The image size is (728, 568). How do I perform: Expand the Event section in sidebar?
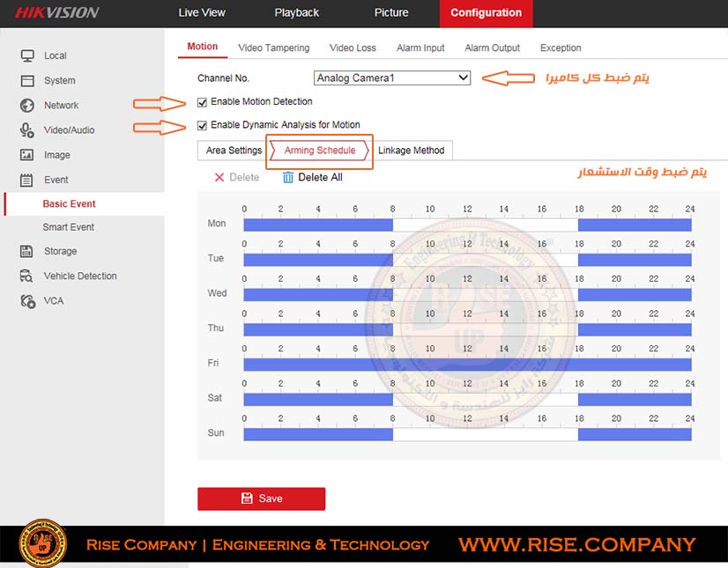point(56,180)
